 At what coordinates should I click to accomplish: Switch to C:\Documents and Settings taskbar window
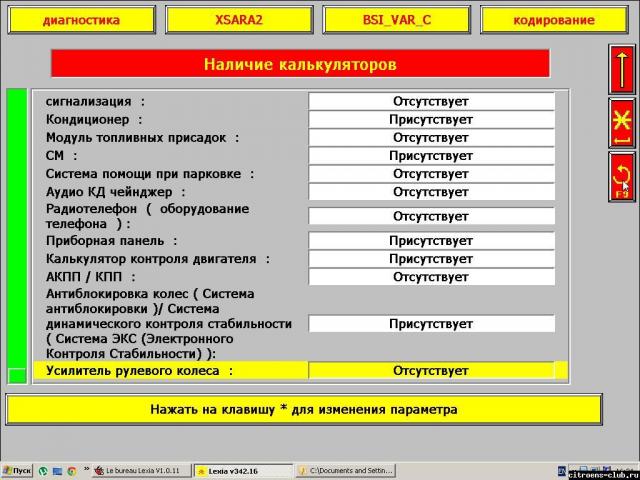click(347, 471)
